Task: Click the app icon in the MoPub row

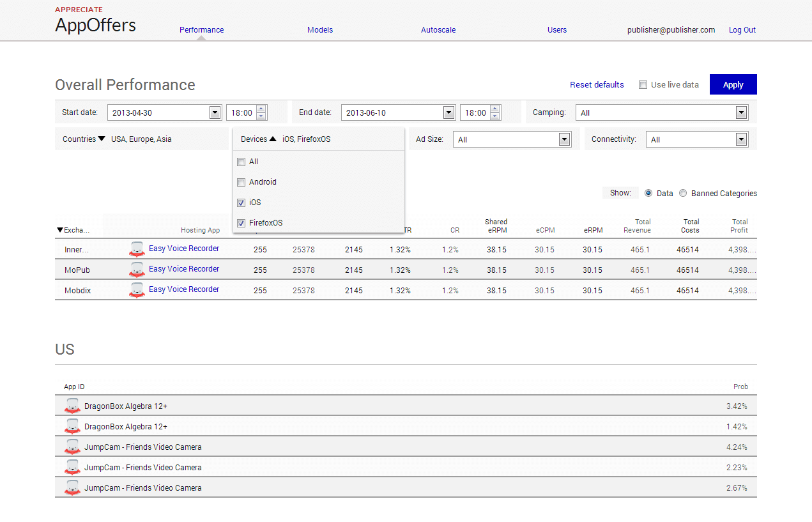Action: [x=137, y=270]
